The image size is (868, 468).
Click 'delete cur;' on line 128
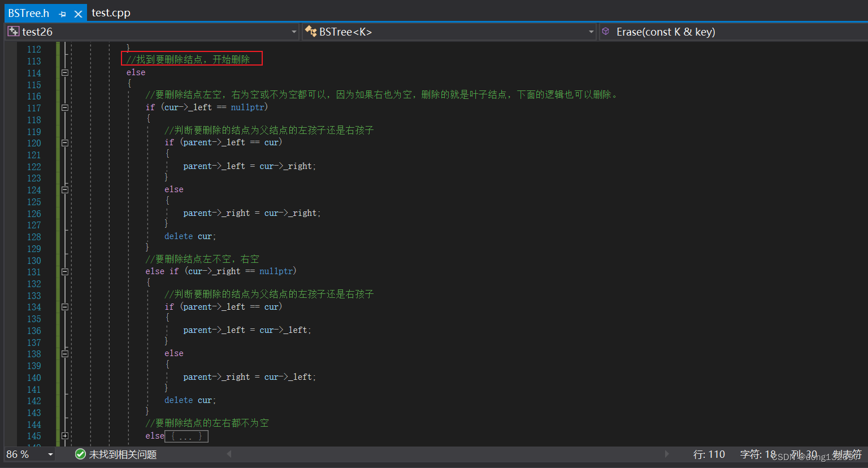pyautogui.click(x=190, y=236)
